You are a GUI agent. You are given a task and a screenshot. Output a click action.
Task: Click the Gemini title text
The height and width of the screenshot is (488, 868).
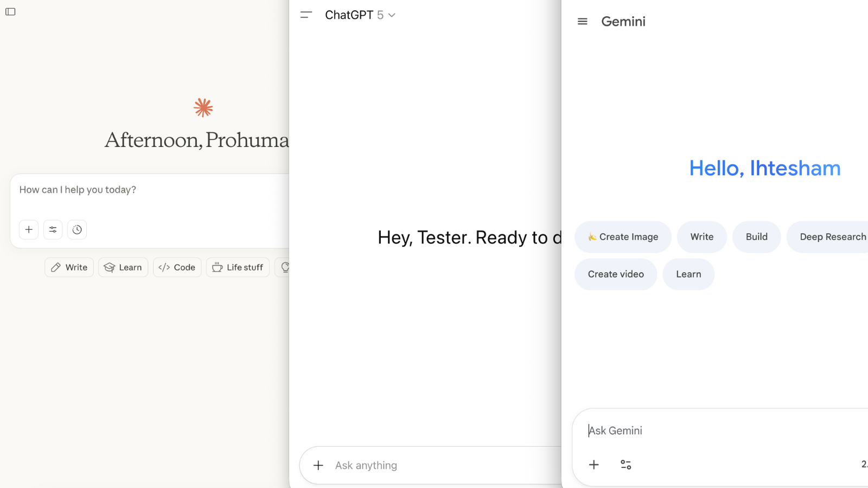click(623, 22)
